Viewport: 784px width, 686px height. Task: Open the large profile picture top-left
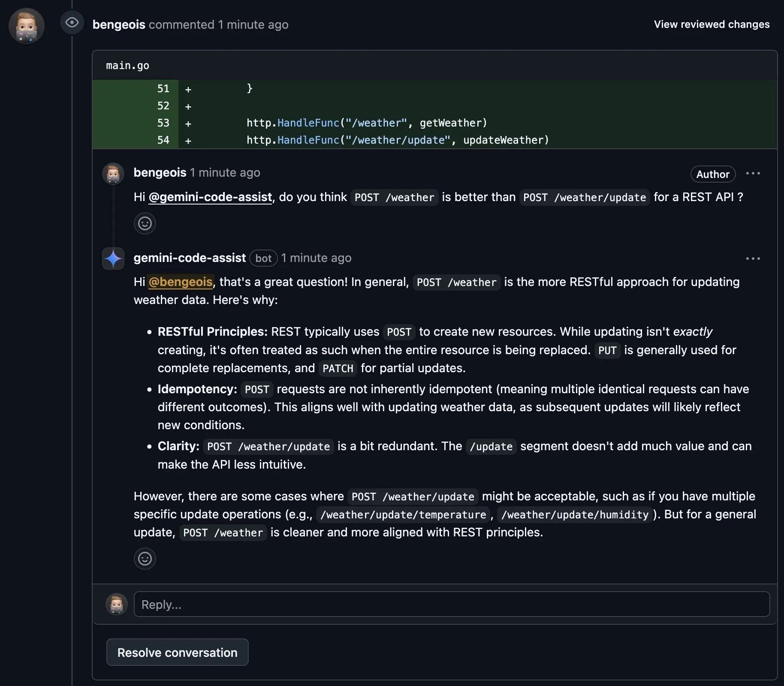pos(27,26)
